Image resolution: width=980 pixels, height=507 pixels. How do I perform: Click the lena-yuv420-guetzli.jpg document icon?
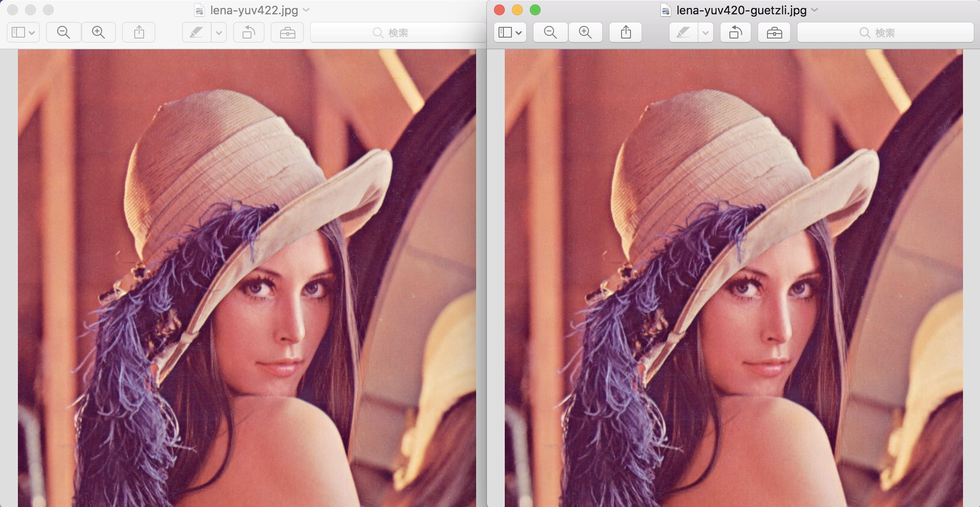coord(666,10)
